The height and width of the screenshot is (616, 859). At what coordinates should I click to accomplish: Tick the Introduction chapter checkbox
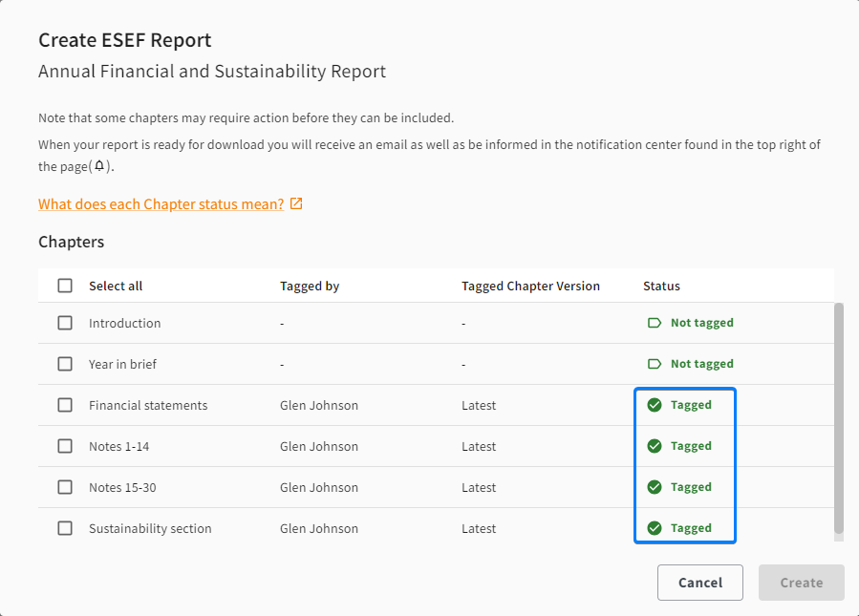point(65,323)
